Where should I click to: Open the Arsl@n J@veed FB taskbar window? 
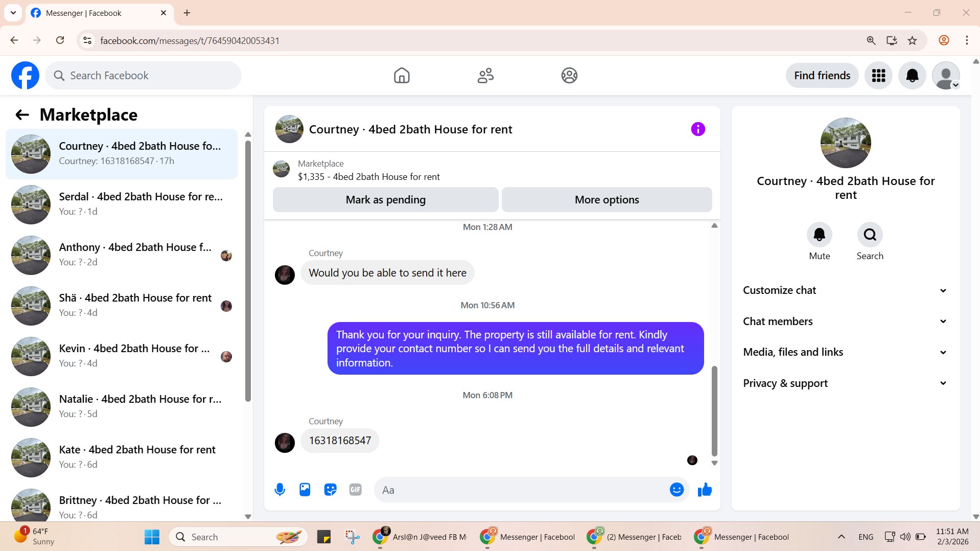click(x=421, y=537)
